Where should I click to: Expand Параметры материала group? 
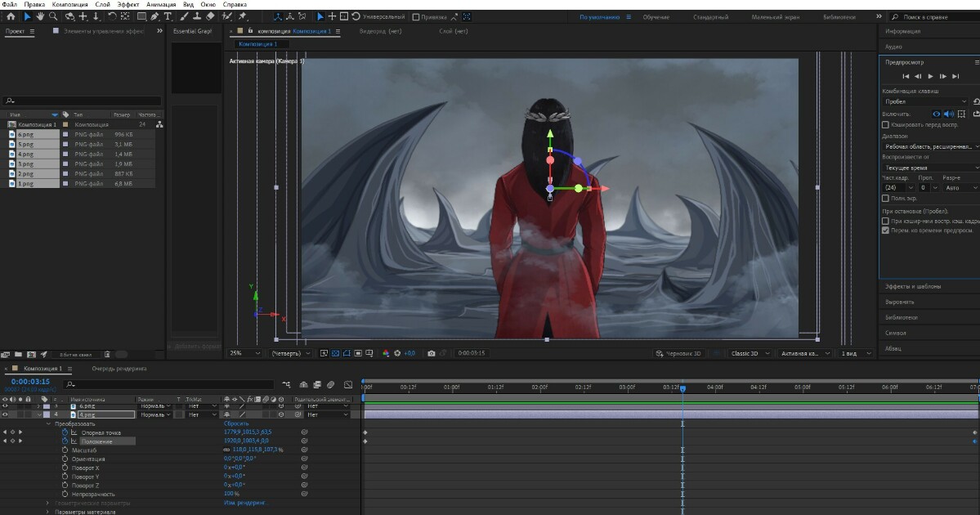tap(48, 512)
